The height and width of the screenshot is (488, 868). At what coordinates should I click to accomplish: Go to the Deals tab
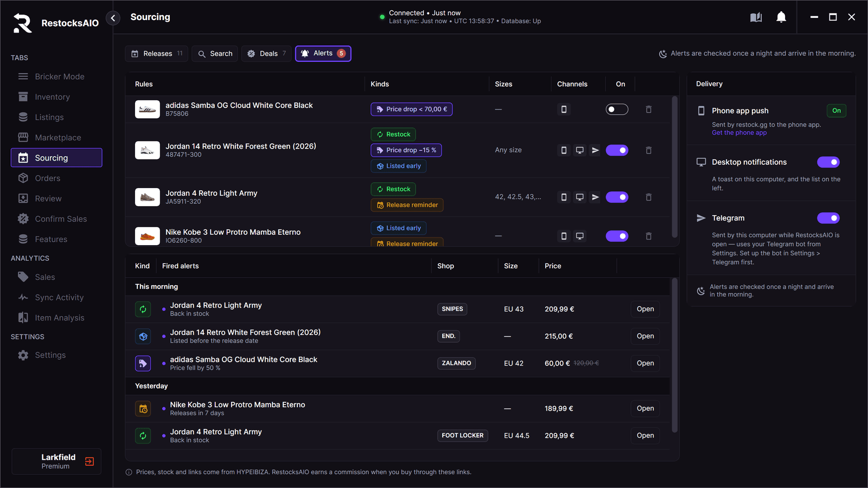[266, 54]
